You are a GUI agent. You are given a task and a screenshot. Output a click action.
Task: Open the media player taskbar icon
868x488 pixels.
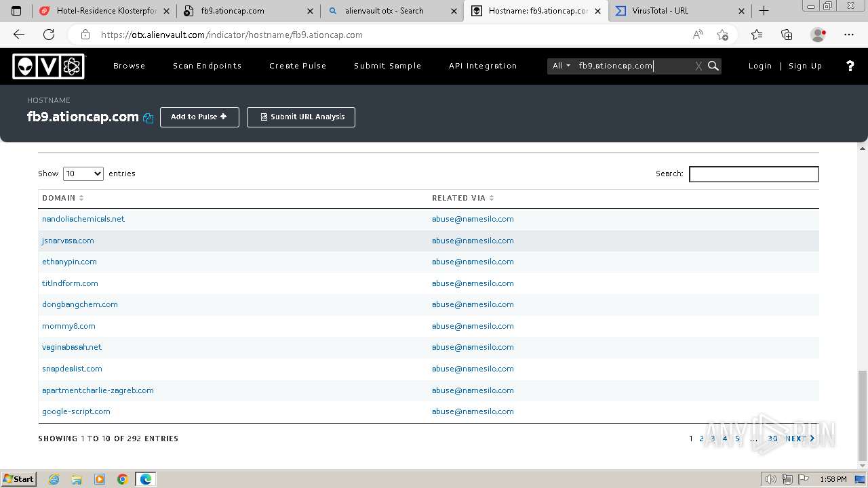[100, 479]
